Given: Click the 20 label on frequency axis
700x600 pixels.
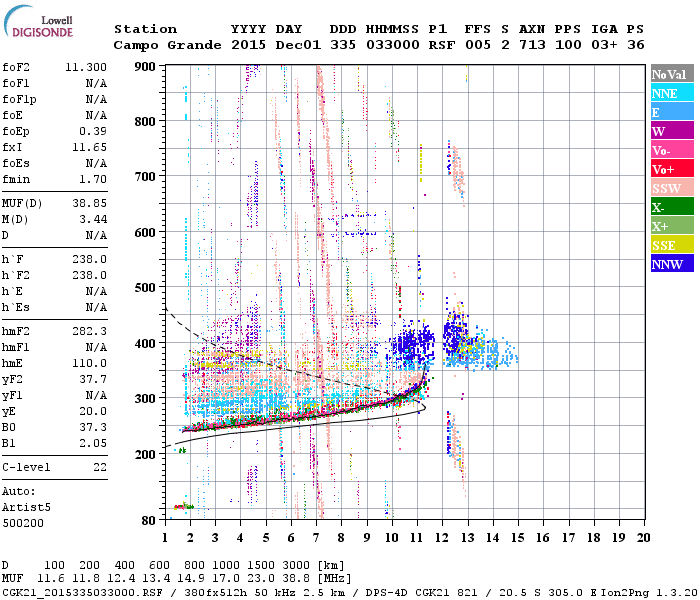Looking at the screenshot, I should (x=643, y=538).
